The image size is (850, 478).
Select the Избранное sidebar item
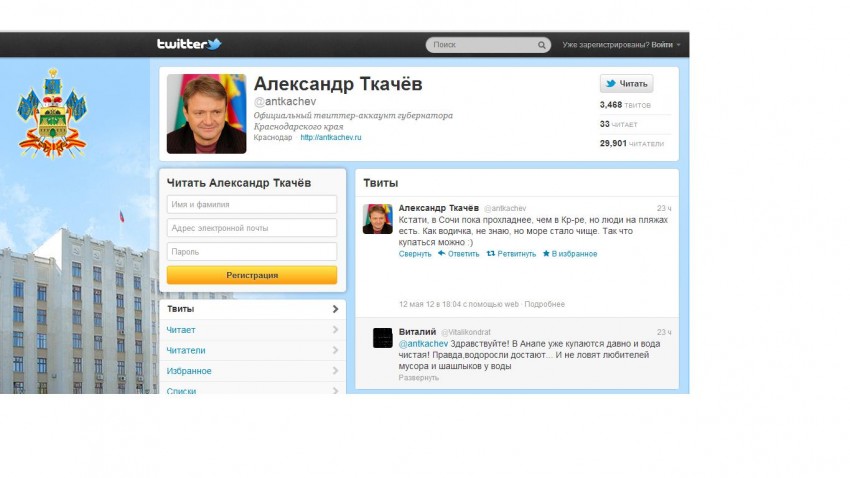(253, 371)
